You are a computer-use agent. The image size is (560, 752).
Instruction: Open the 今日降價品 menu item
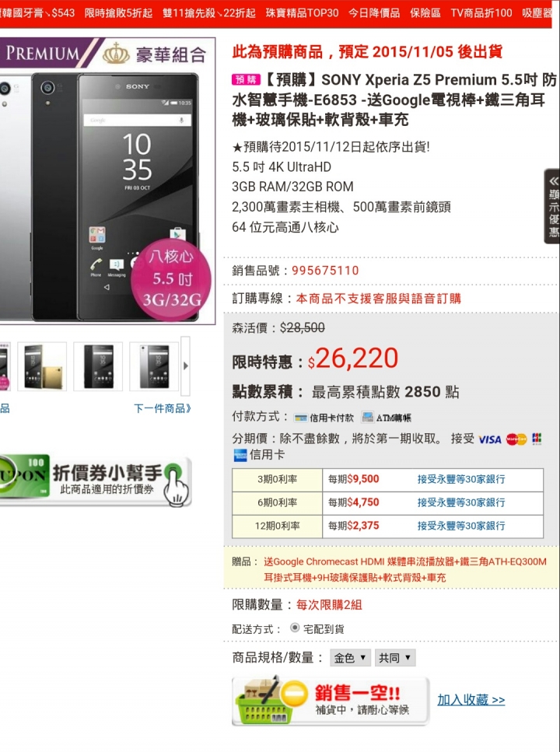click(x=374, y=13)
